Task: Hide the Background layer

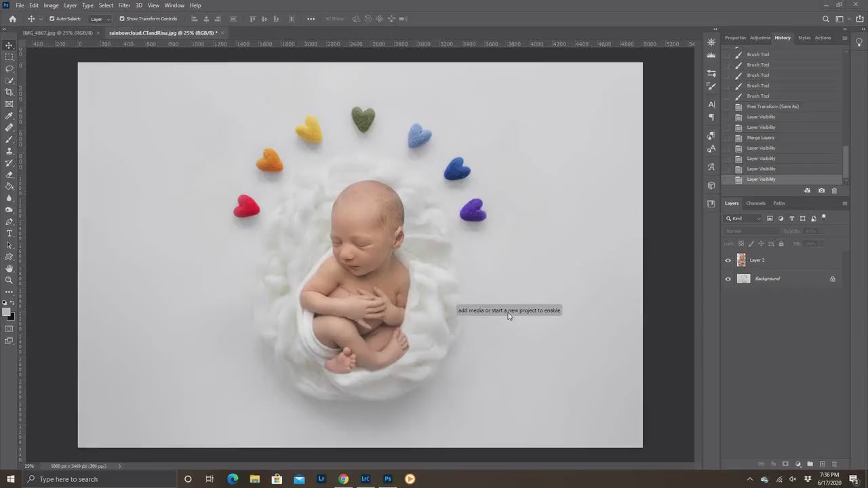Action: coord(728,279)
